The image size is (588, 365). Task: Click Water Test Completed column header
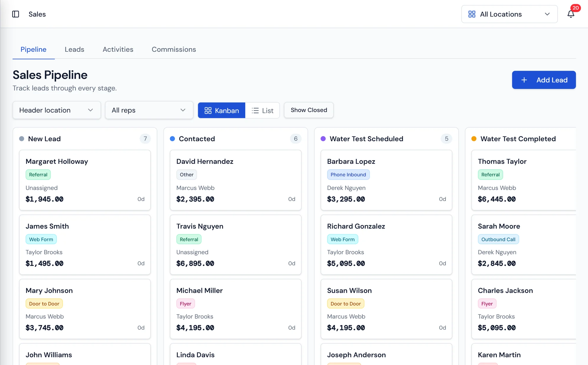[x=518, y=139]
